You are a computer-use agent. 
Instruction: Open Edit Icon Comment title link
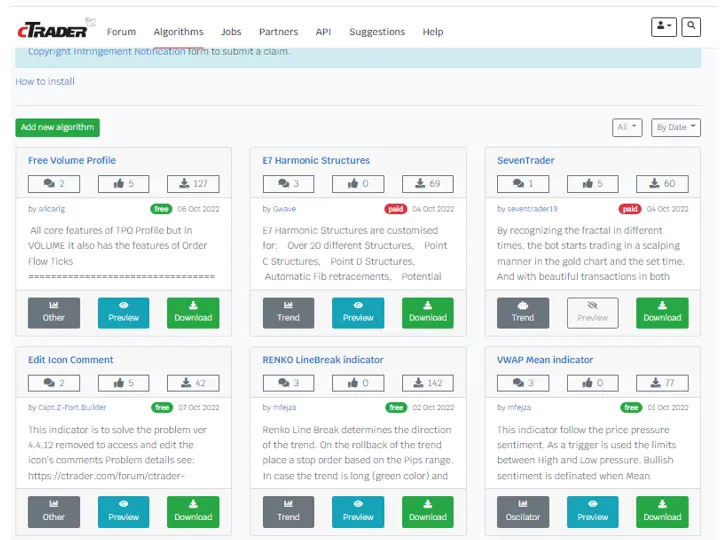pyautogui.click(x=70, y=360)
